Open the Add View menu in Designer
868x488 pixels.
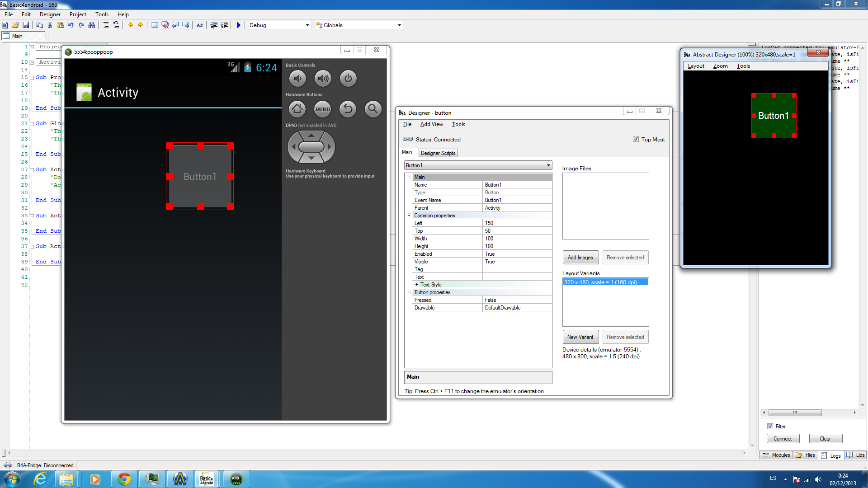click(431, 124)
